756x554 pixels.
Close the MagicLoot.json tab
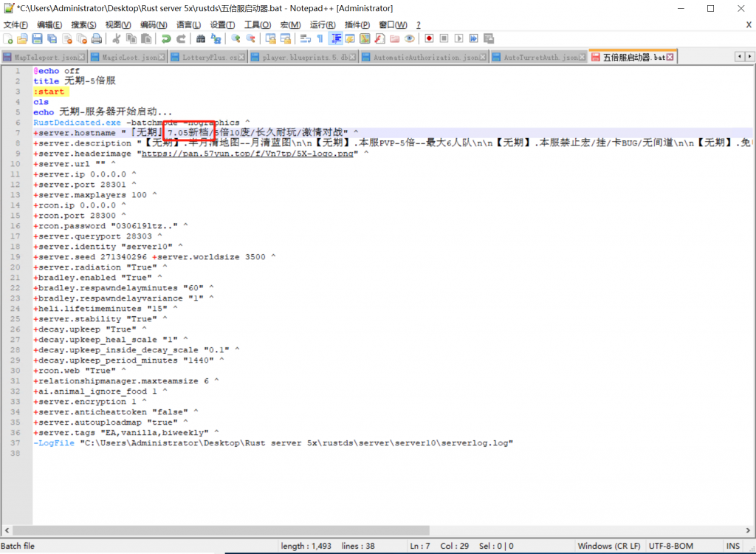click(162, 58)
